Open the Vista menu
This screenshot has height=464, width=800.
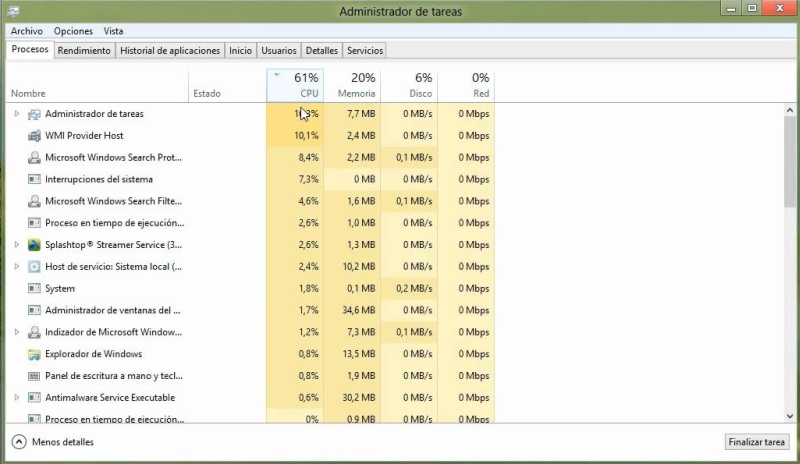pos(113,31)
